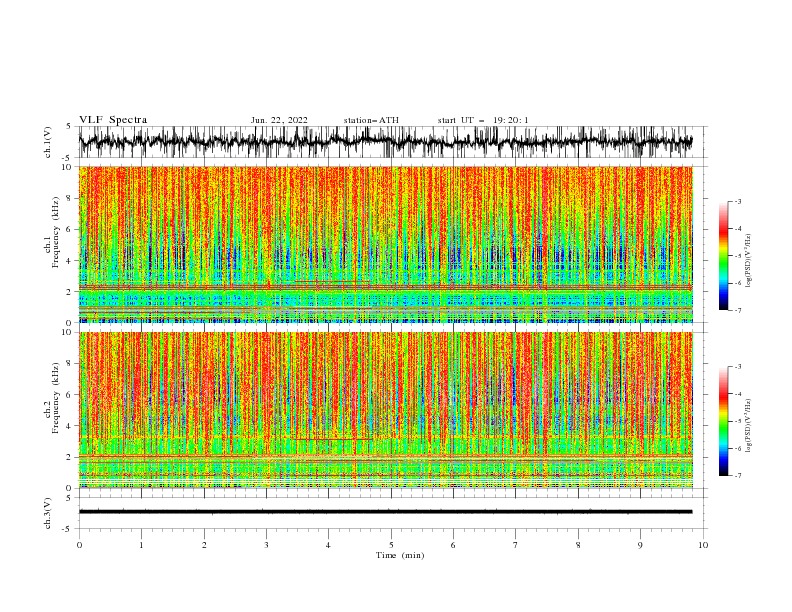
Task: Click ch.2 frequency axis tick "4"
Action: point(70,426)
